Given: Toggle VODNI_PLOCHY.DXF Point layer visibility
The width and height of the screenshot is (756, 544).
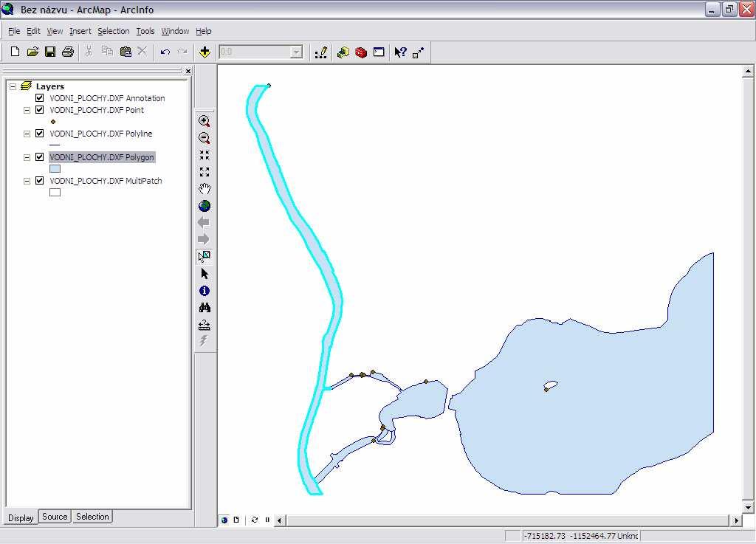Looking at the screenshot, I should coord(40,110).
